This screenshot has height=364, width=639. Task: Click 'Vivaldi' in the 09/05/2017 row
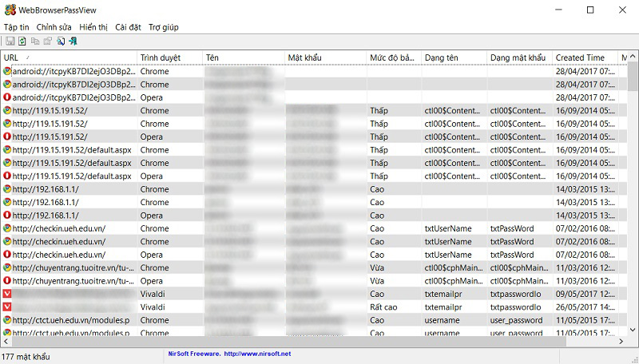153,294
